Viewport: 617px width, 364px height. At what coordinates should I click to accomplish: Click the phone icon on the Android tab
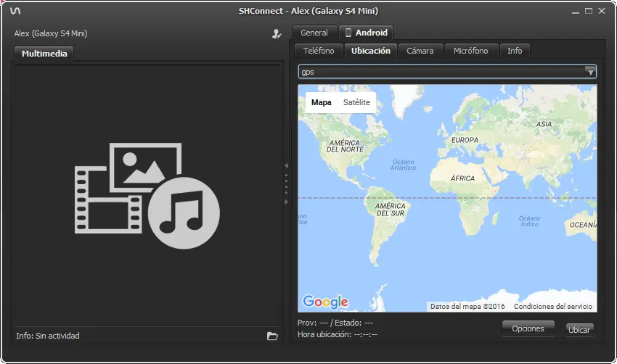point(348,33)
